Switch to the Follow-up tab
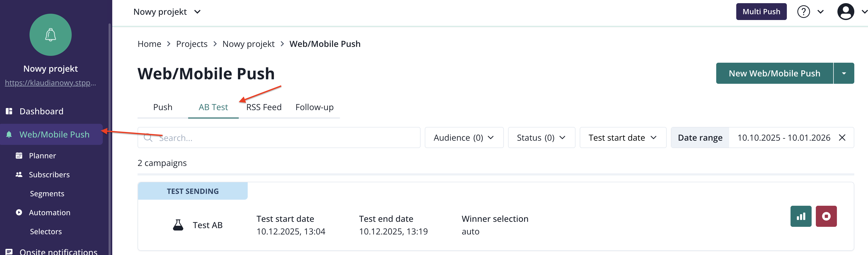Viewport: 868px width, 255px height. pos(314,107)
